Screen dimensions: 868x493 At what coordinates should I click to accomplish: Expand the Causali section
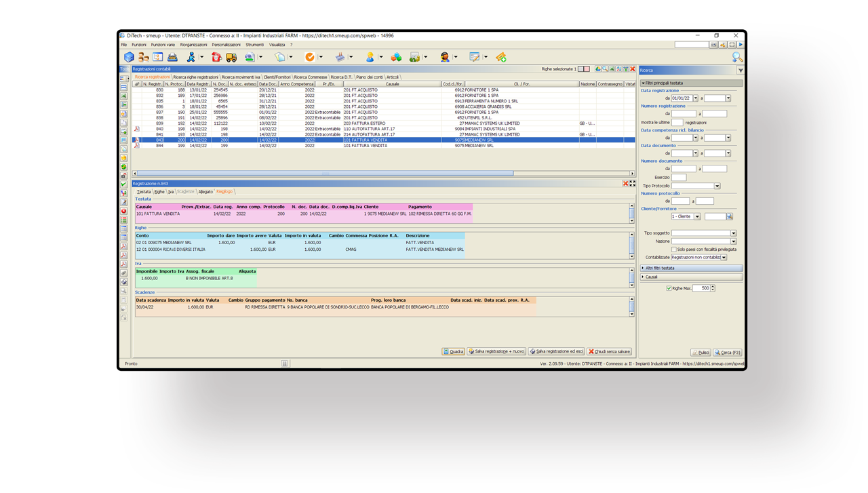692,277
